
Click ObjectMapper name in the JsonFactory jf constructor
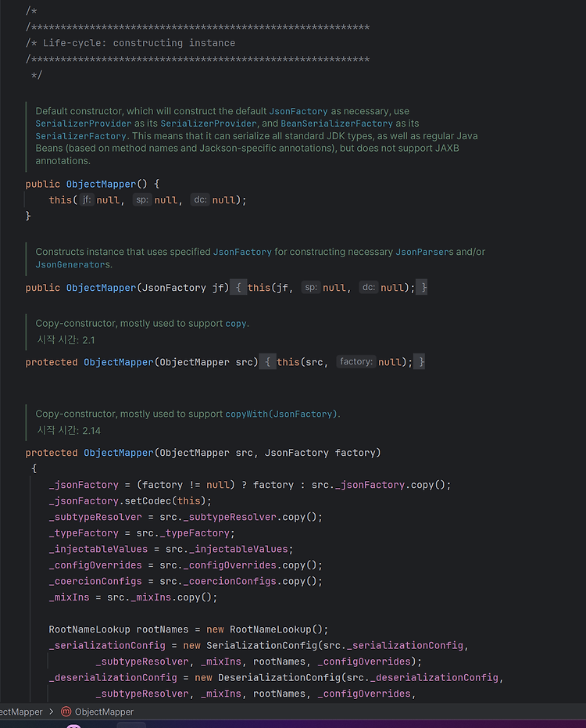pos(101,288)
